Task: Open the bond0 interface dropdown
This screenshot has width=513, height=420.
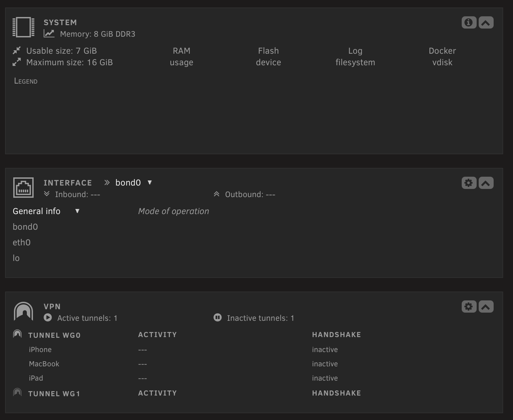Action: 133,182
